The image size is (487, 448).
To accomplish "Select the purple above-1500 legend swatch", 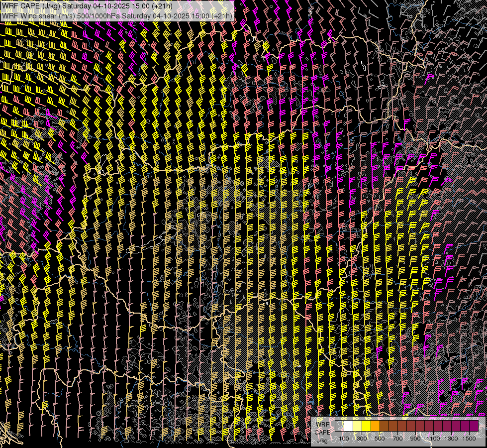I will tap(474, 426).
